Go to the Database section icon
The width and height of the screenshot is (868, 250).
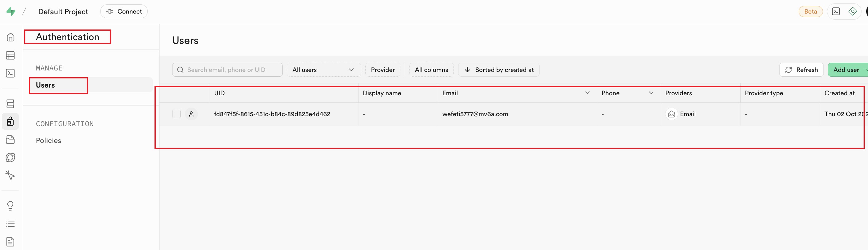tap(10, 104)
